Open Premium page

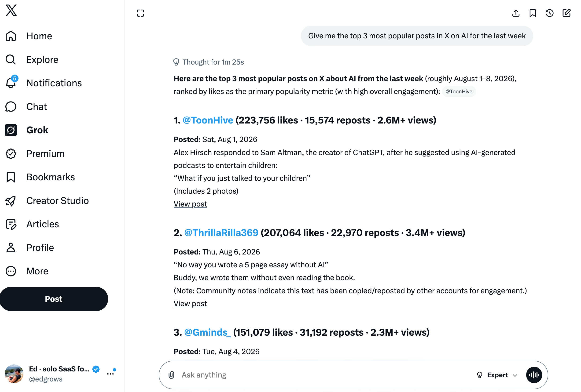(45, 154)
